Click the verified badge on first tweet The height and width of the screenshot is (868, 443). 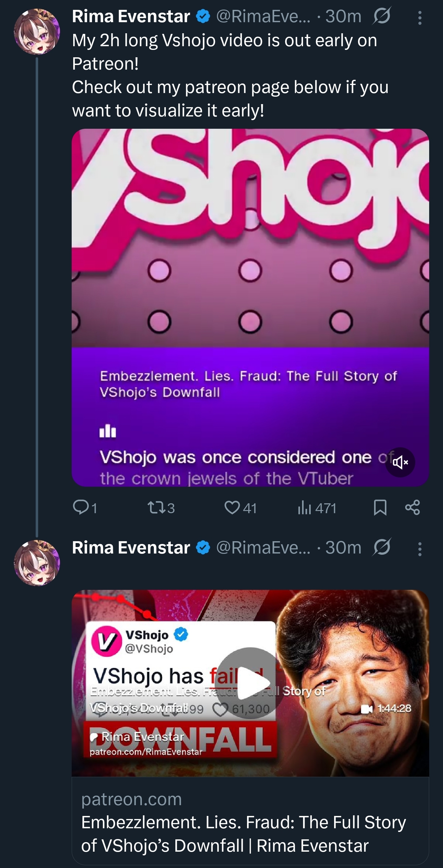(203, 16)
